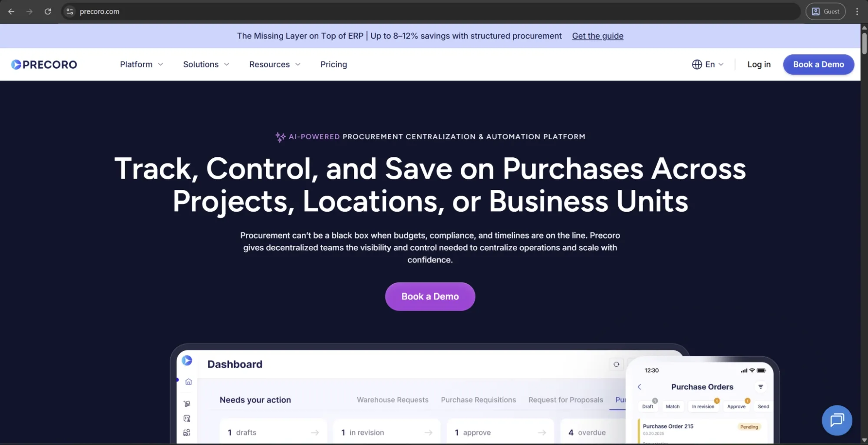The image size is (868, 445).
Task: Click the dashboard refresh icon
Action: point(616,364)
